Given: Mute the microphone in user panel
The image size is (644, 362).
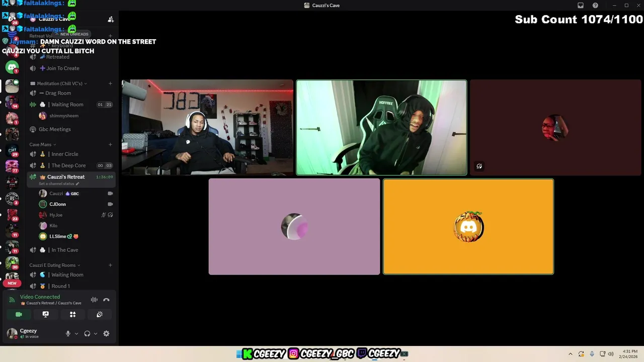Looking at the screenshot, I should point(68,333).
